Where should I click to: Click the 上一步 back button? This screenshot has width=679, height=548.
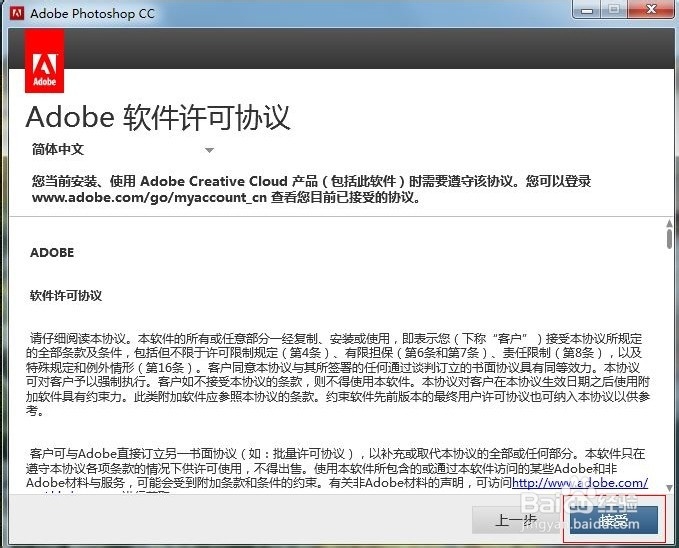pyautogui.click(x=515, y=519)
